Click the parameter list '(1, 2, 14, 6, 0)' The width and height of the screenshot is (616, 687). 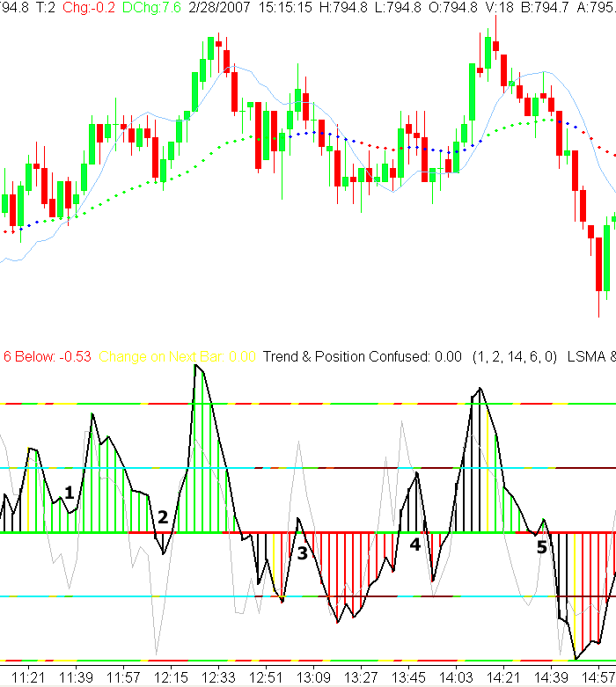click(x=515, y=356)
